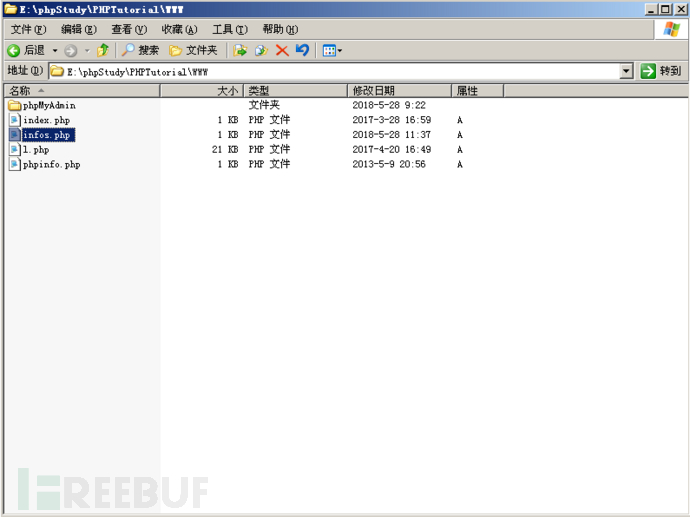
Task: Expand the address bar dropdown
Action: tap(626, 71)
